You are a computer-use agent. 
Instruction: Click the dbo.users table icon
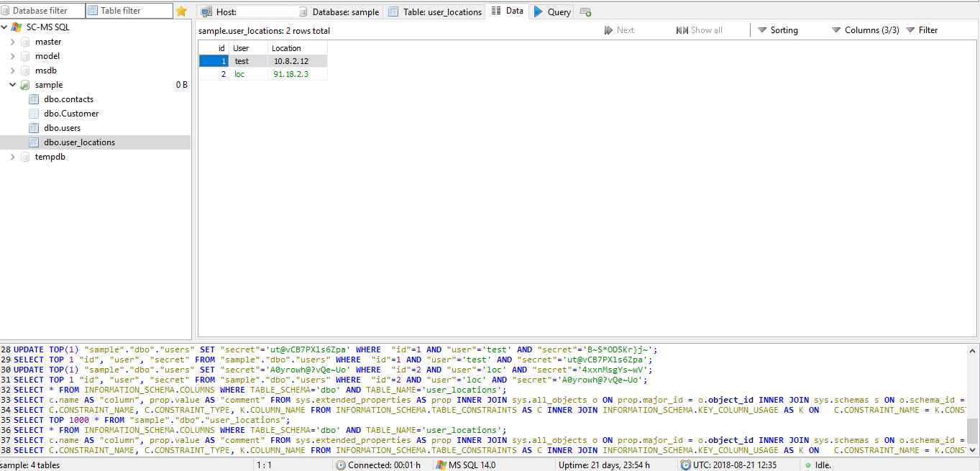pyautogui.click(x=34, y=128)
